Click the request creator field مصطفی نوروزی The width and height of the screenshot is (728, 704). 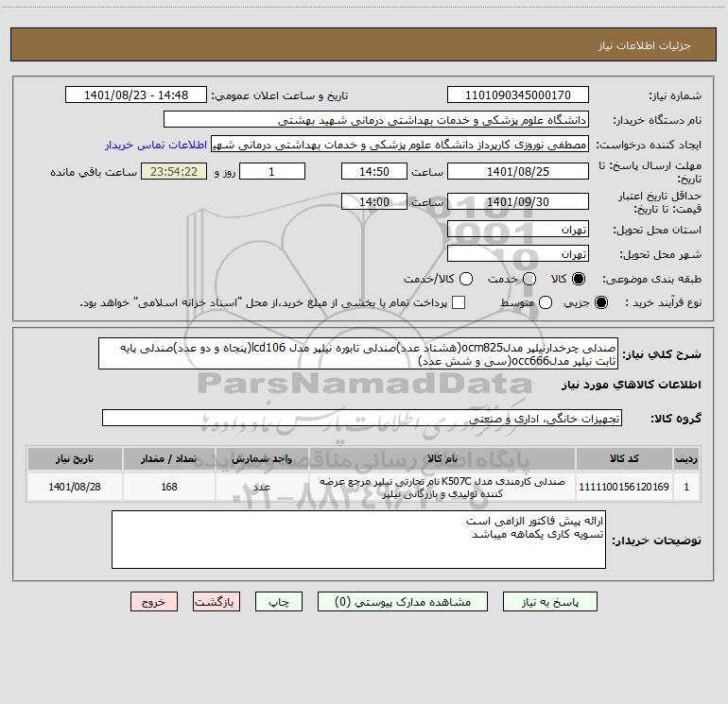(400, 145)
